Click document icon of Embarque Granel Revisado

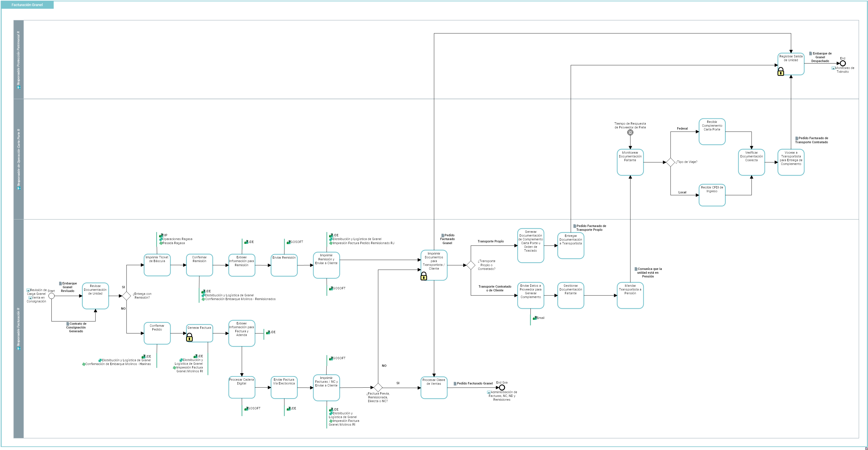click(60, 283)
